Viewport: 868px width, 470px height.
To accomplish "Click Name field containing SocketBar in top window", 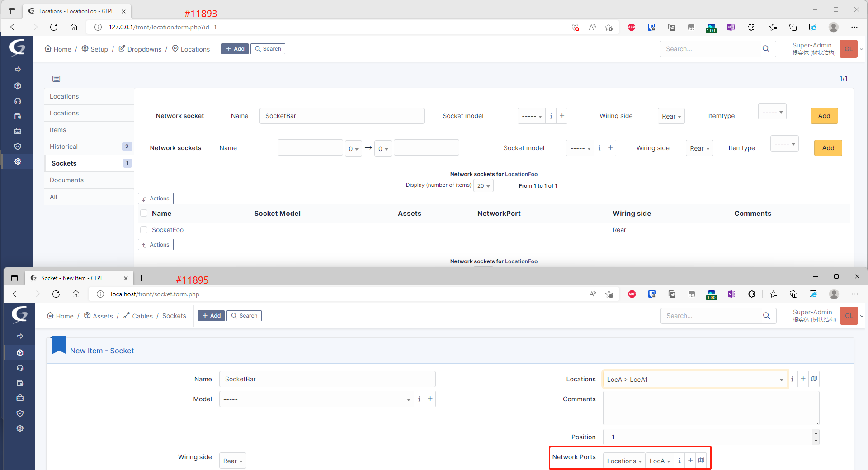I will (342, 116).
